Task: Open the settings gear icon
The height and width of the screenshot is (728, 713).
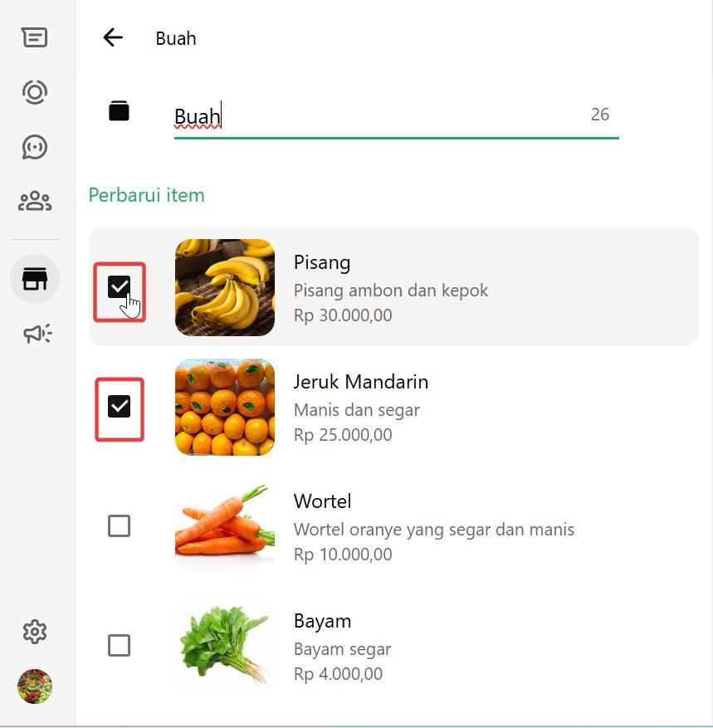Action: coord(35,633)
